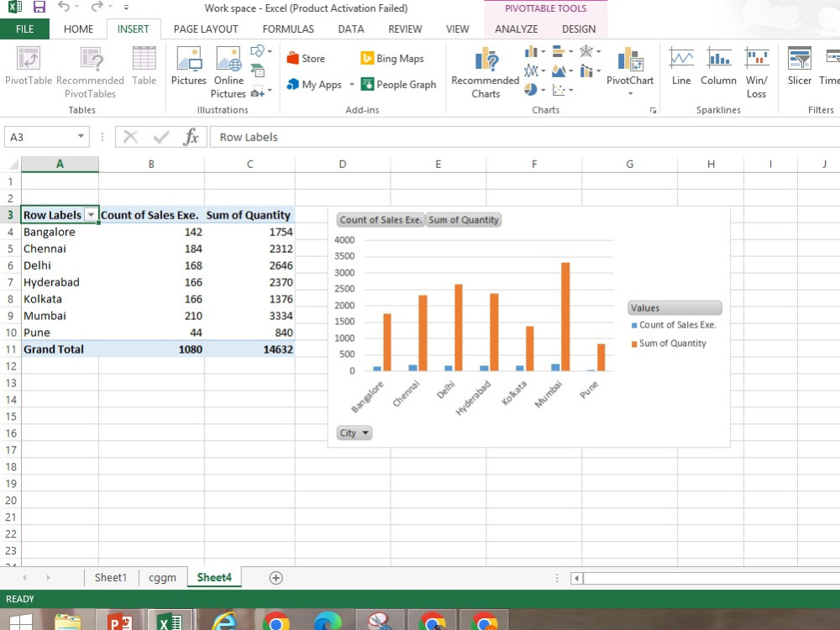Open the City field filter on the chart
Screen dimensions: 840x630
364,433
